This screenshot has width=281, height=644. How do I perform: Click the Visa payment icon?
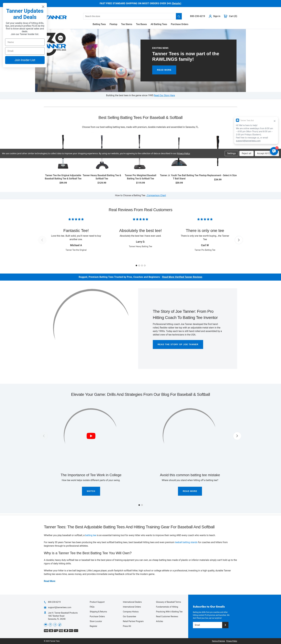point(46,631)
